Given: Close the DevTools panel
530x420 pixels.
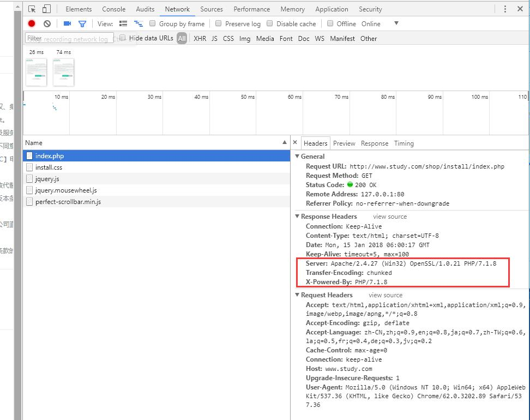Looking at the screenshot, I should (x=520, y=9).
